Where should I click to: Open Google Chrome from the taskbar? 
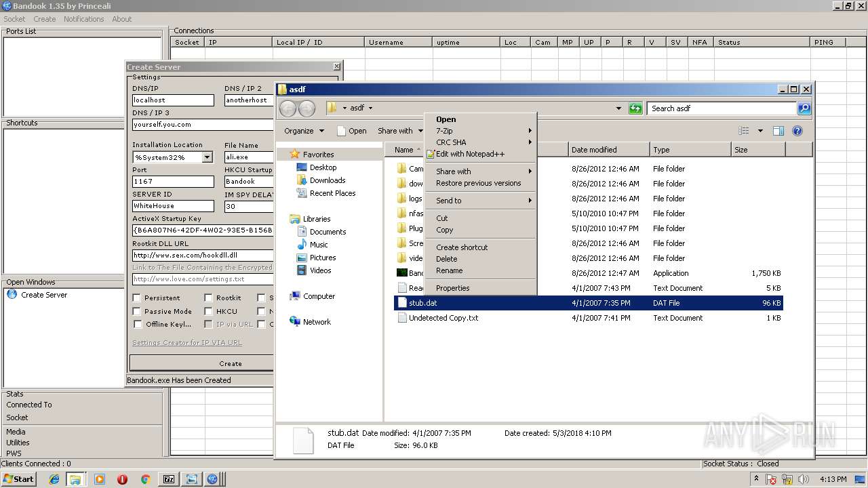[145, 479]
